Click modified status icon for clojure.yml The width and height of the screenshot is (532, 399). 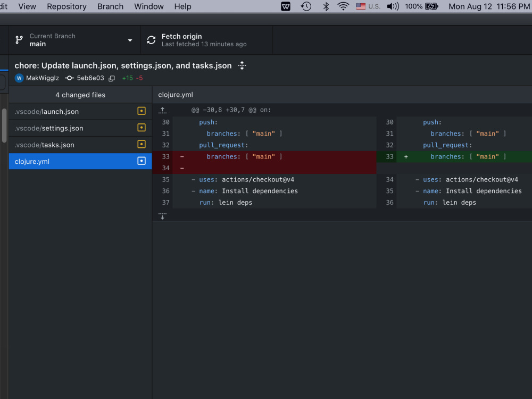click(142, 161)
